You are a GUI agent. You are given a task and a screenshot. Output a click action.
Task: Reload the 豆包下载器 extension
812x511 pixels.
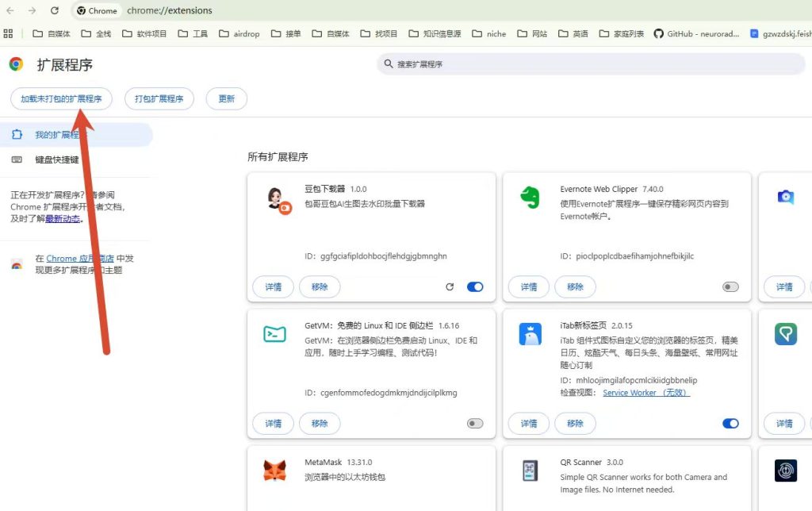pyautogui.click(x=450, y=286)
